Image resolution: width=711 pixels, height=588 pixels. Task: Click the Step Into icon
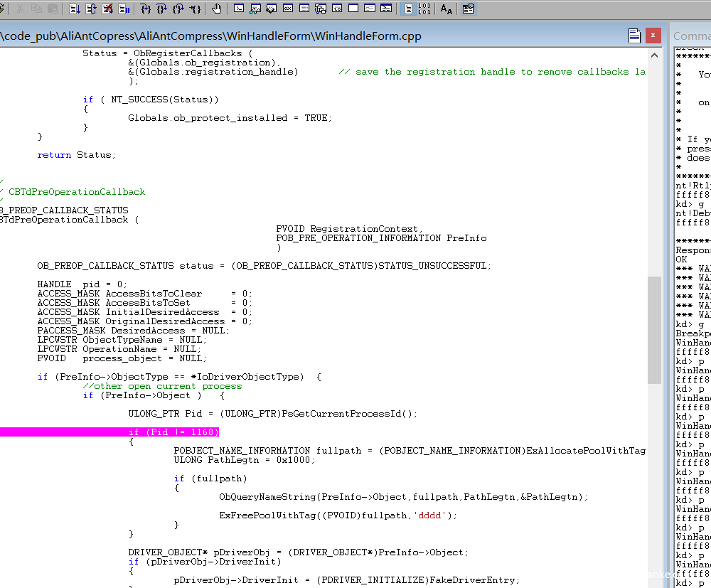(146, 9)
